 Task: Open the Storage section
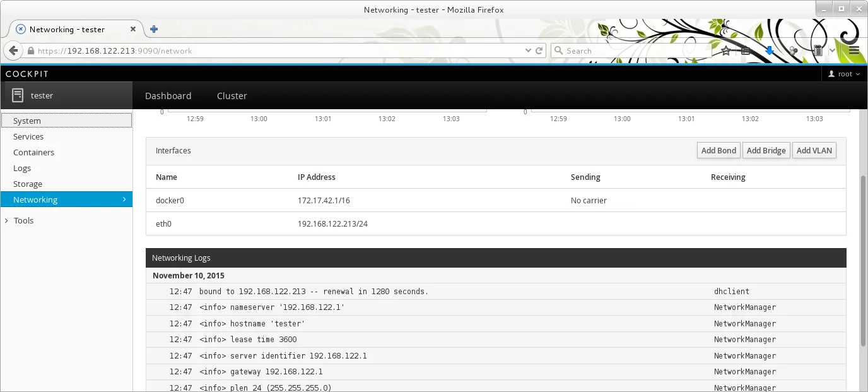coord(27,184)
